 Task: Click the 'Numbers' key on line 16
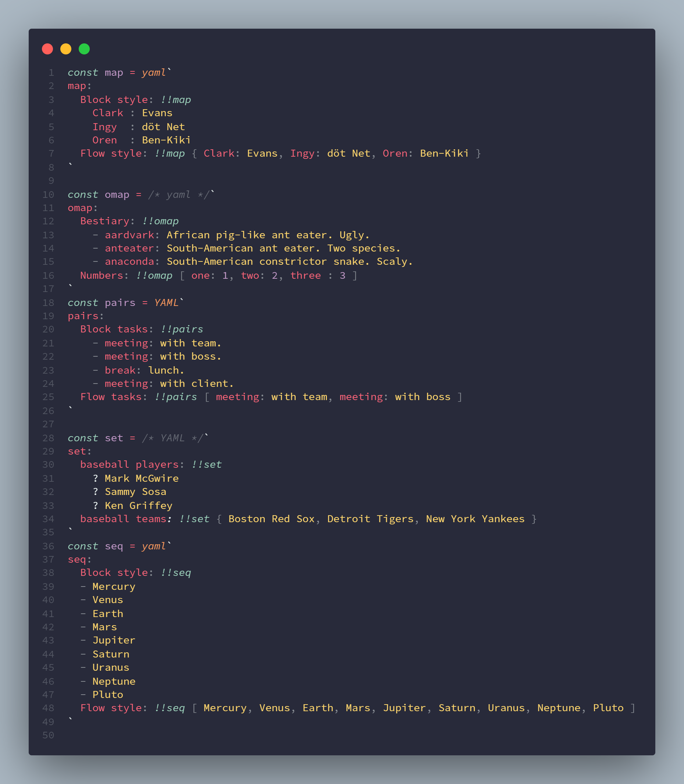pos(101,275)
